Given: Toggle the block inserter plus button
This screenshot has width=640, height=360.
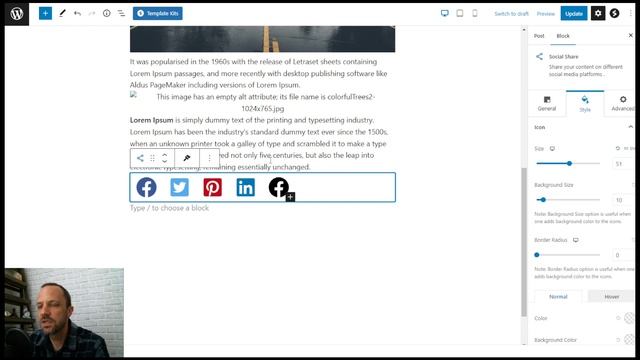Looking at the screenshot, I should tap(45, 13).
